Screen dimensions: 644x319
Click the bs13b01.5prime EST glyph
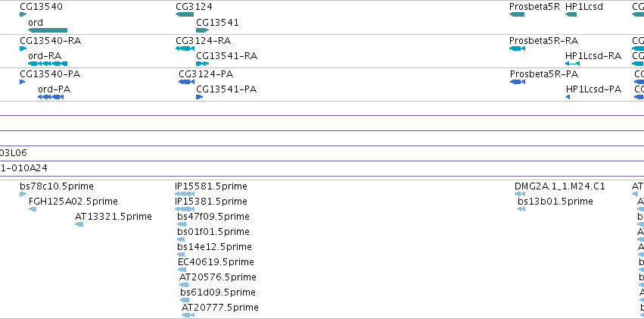[521, 209]
